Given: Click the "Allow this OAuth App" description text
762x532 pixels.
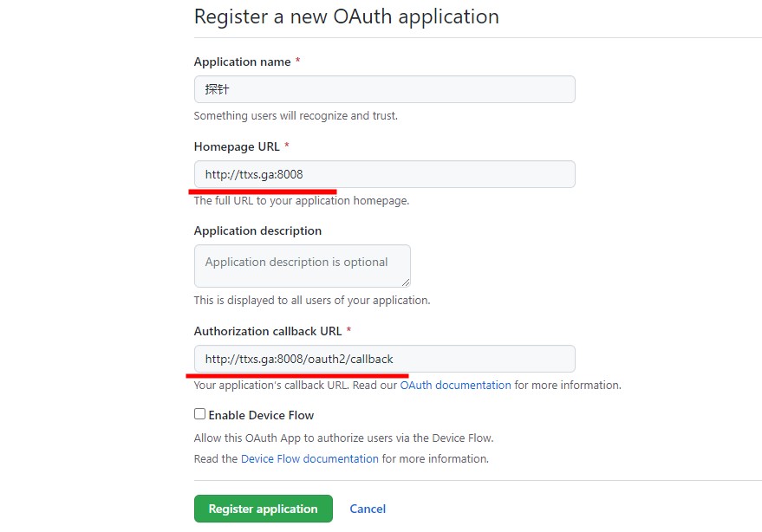Looking at the screenshot, I should pos(343,438).
